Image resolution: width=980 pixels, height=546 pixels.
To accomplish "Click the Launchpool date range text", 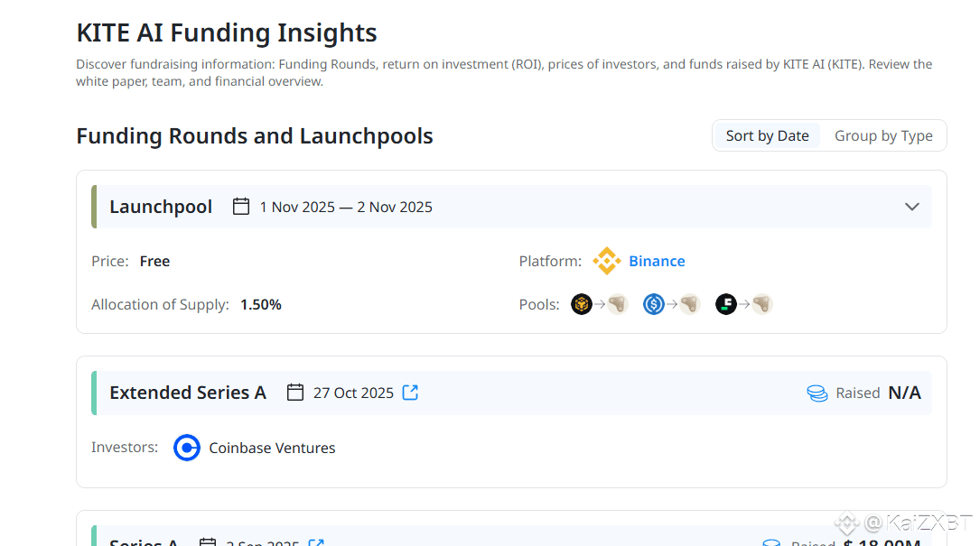I will (x=346, y=207).
